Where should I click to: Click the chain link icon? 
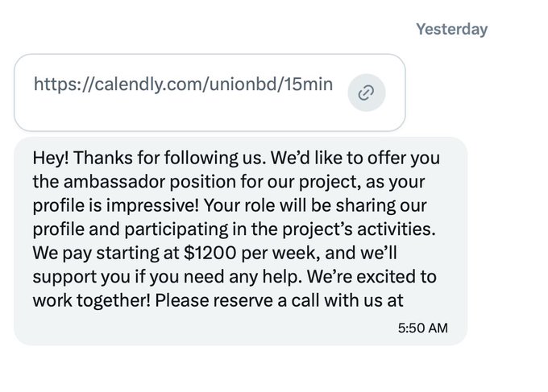click(366, 93)
